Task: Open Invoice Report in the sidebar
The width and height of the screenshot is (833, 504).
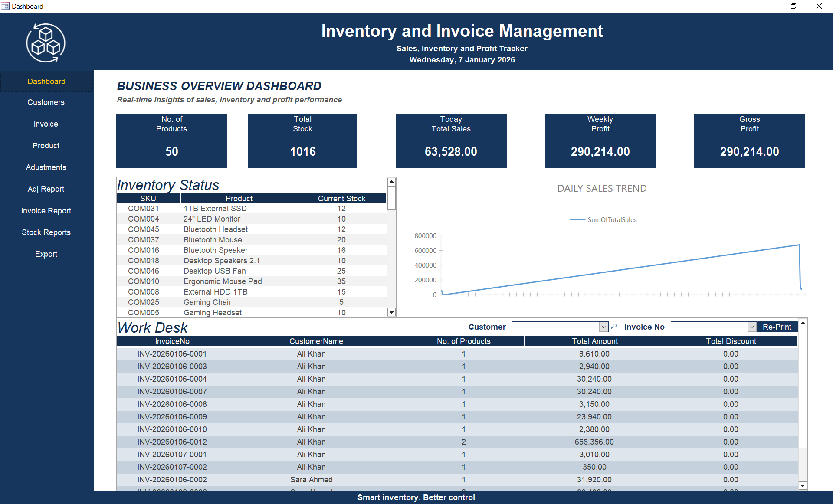Action: [x=46, y=211]
